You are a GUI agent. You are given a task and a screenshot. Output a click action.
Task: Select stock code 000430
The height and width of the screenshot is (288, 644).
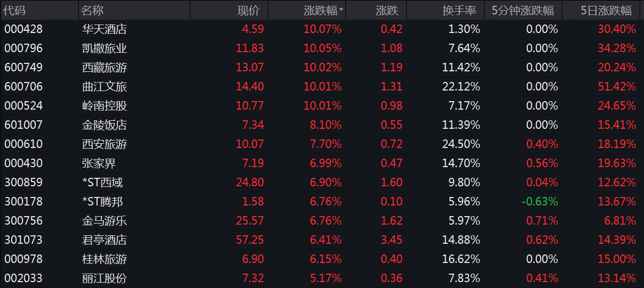click(x=23, y=163)
